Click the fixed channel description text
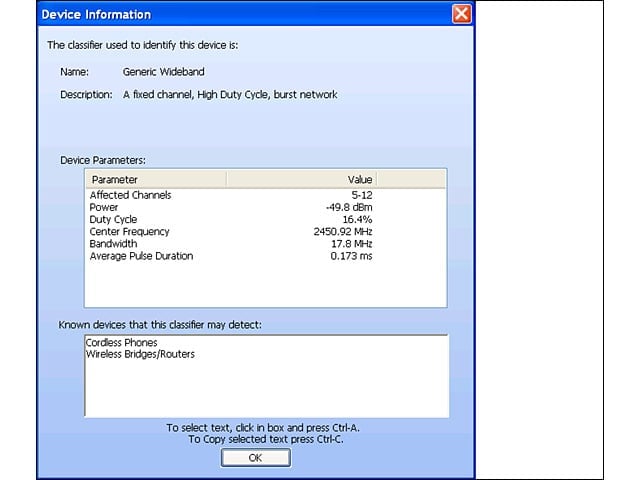Viewport: 640px width, 480px height. (x=230, y=95)
